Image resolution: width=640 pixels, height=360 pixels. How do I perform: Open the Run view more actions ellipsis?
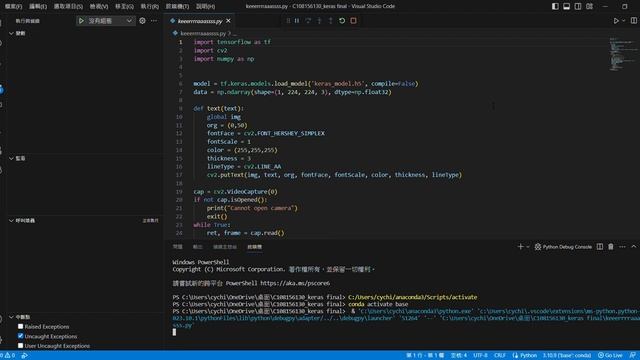coord(154,20)
